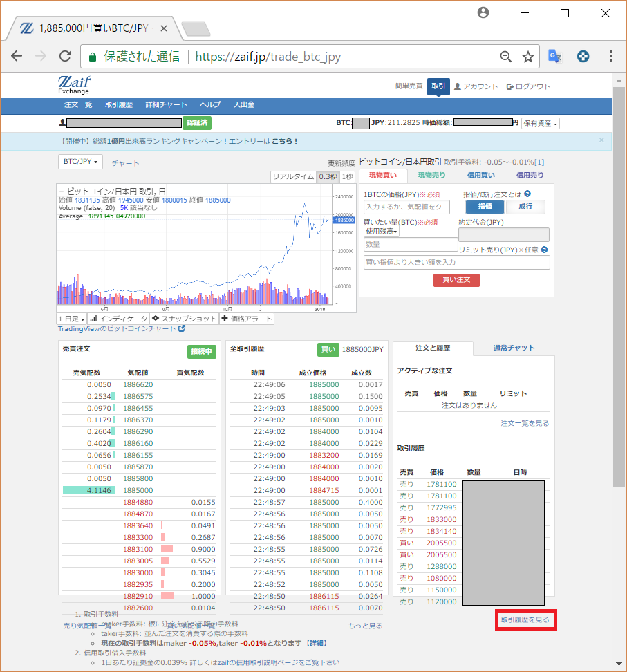This screenshot has height=672, width=627.
Task: Click 取引履歴を見る link
Action: point(525,619)
